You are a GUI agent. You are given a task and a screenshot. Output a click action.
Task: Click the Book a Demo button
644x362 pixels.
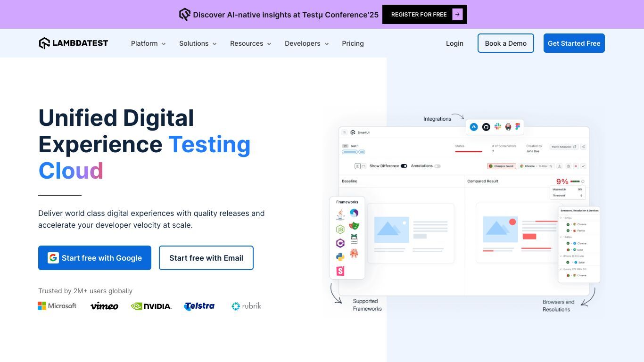click(506, 43)
